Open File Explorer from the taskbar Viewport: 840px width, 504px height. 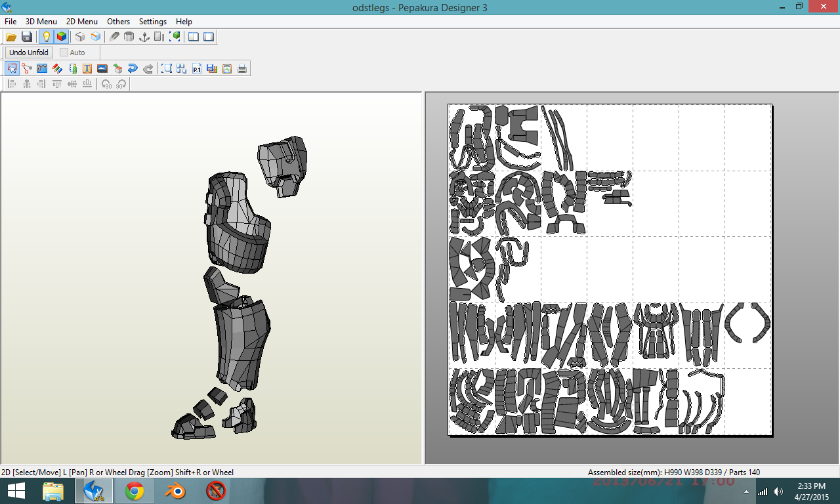[x=53, y=491]
